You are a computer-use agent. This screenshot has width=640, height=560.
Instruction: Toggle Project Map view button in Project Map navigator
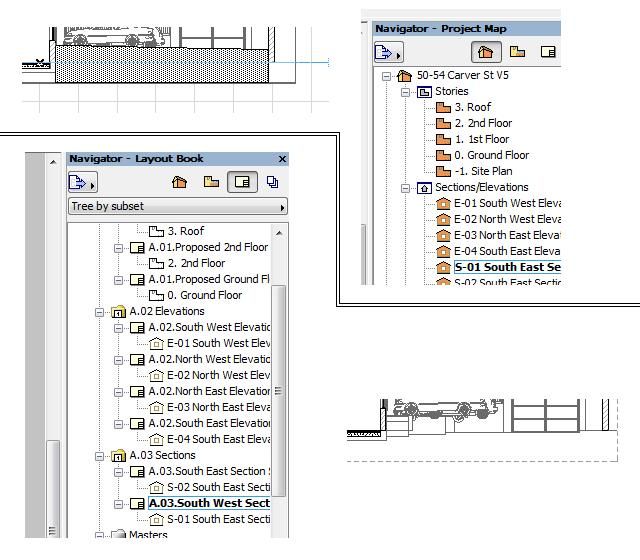[x=486, y=52]
